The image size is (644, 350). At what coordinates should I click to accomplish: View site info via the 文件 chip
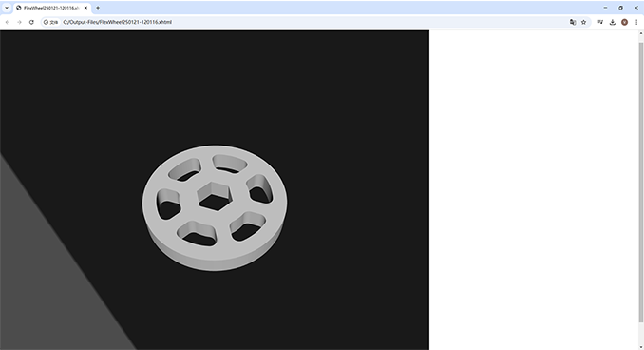(x=51, y=22)
